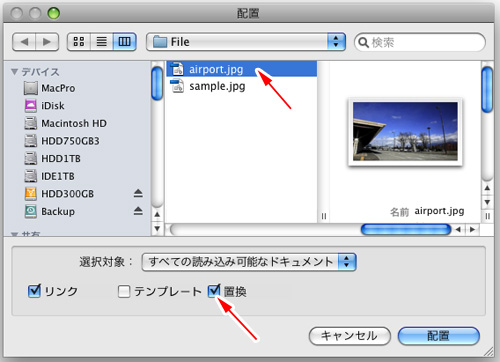
Task: Click the HDD1TB drive icon
Action: (x=31, y=159)
